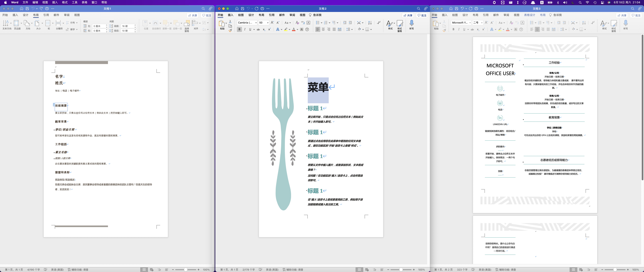Toggle Italic formatting in 文档2
644x272 pixels.
245,29
